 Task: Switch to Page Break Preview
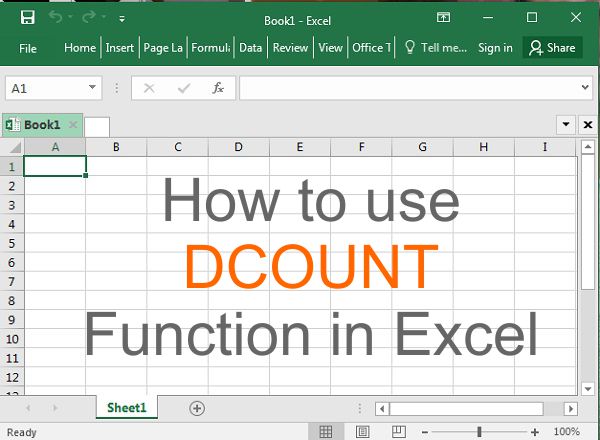pyautogui.click(x=399, y=432)
